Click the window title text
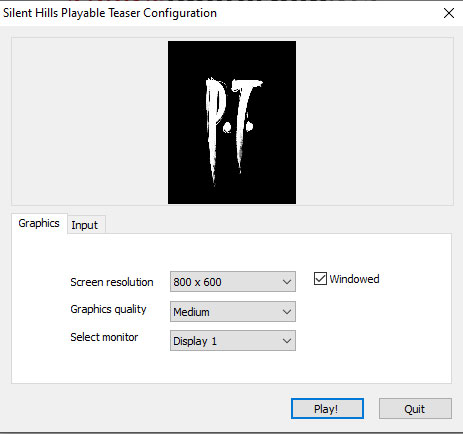 click(110, 13)
